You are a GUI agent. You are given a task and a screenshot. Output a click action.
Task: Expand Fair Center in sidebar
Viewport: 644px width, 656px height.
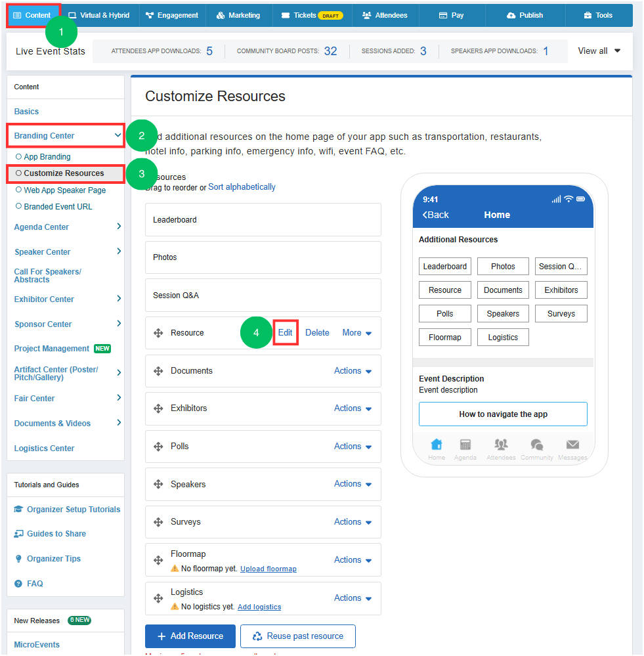(119, 398)
